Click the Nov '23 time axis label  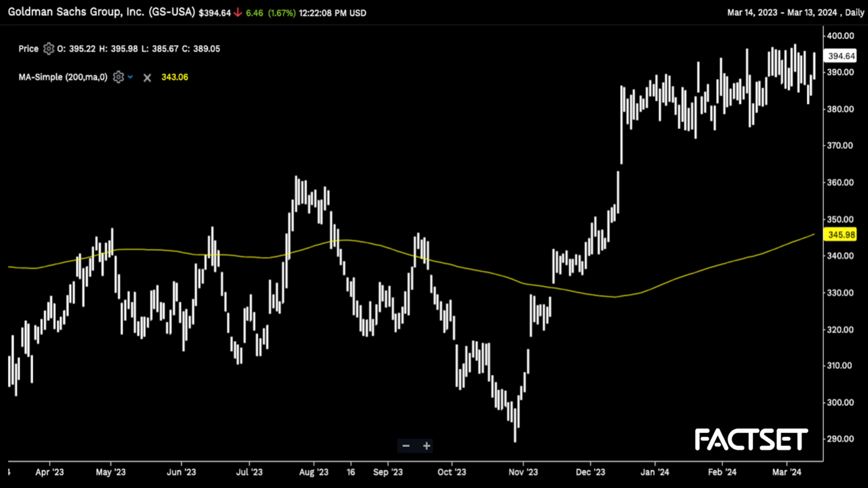click(x=523, y=472)
